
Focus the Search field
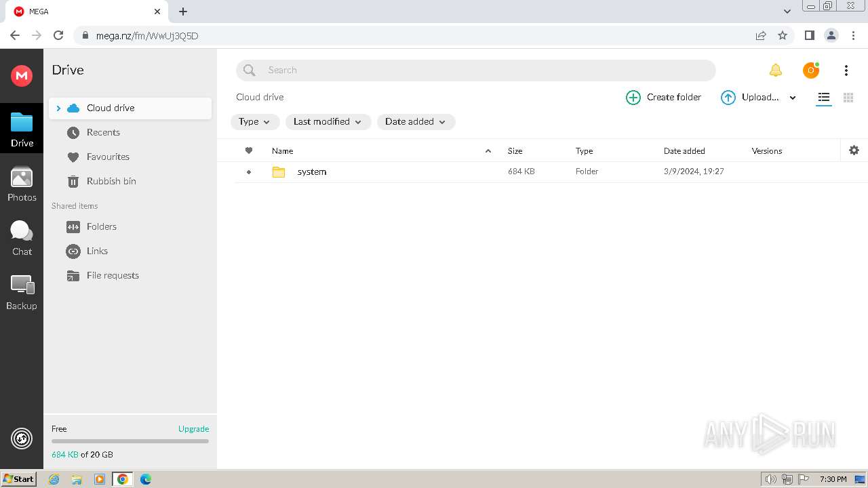(x=476, y=70)
